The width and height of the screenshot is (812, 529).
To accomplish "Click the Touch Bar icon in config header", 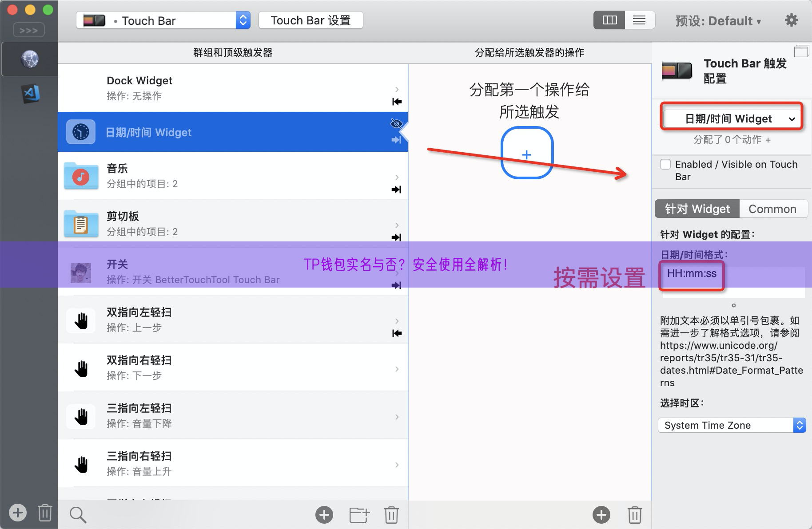I will (x=677, y=71).
